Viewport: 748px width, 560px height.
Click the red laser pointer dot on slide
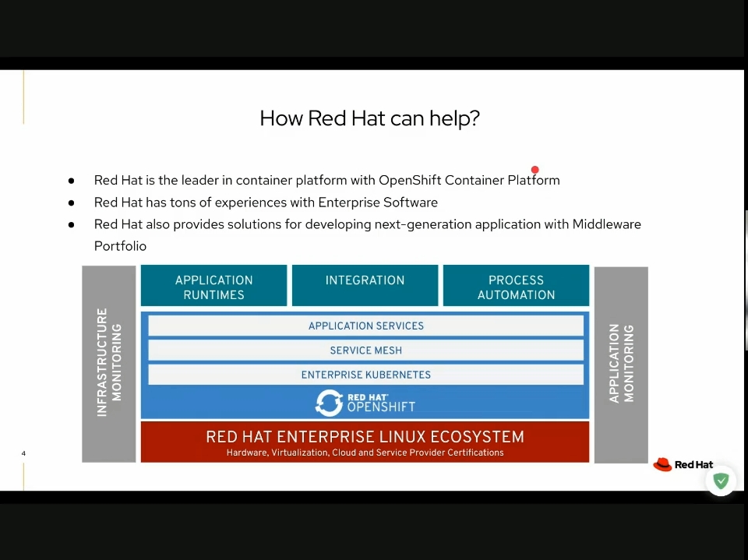point(535,170)
